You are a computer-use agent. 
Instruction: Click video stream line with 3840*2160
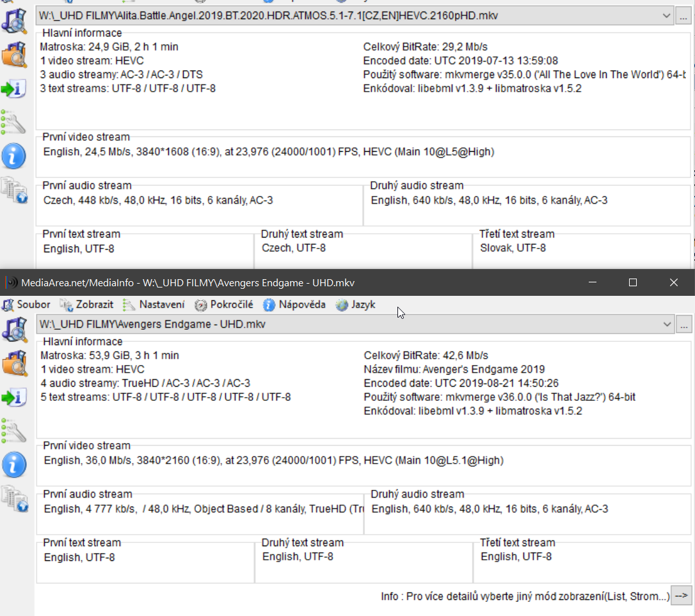(x=274, y=460)
